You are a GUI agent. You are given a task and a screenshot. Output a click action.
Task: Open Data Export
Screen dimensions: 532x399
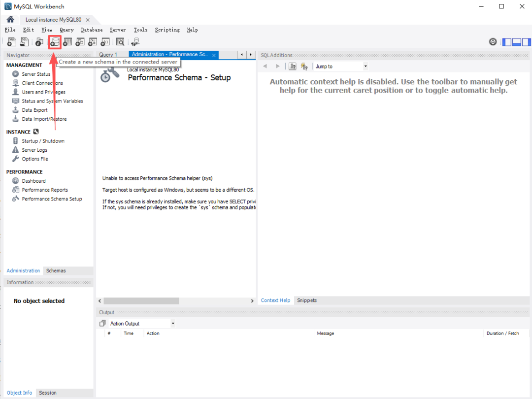pyautogui.click(x=34, y=110)
